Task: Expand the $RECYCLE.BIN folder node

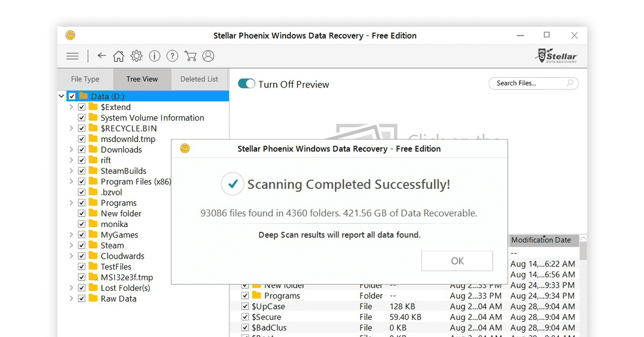Action: click(71, 128)
